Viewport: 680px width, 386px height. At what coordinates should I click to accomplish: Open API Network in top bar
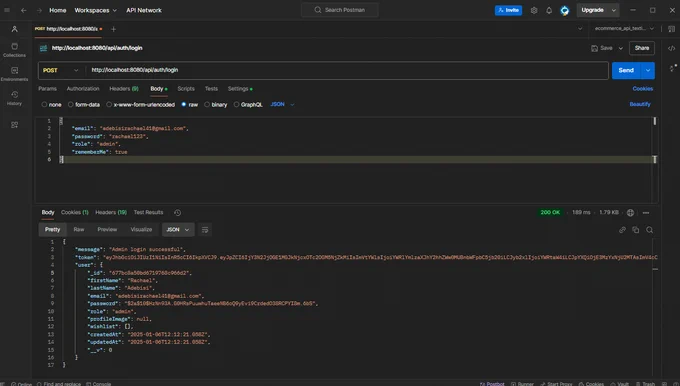click(x=144, y=10)
